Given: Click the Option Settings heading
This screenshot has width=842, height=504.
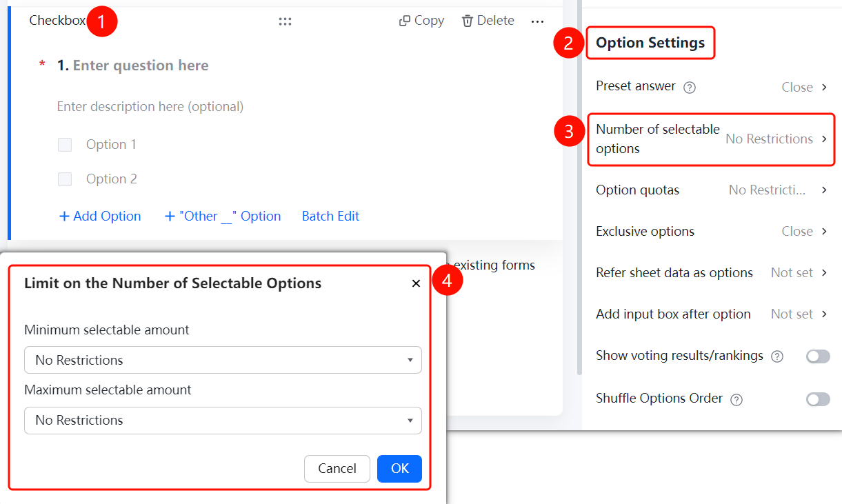Looking at the screenshot, I should point(650,43).
